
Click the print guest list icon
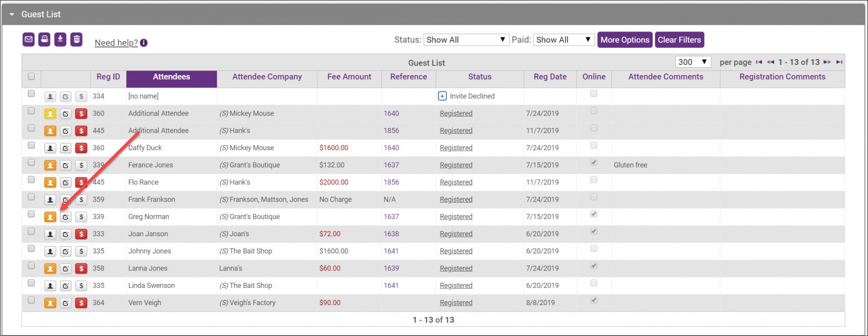click(x=44, y=39)
